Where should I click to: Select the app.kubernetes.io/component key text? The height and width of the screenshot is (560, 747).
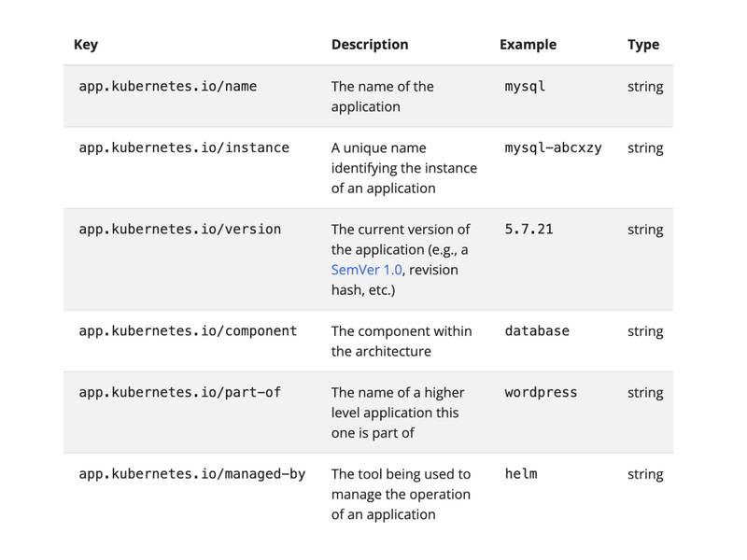point(188,331)
